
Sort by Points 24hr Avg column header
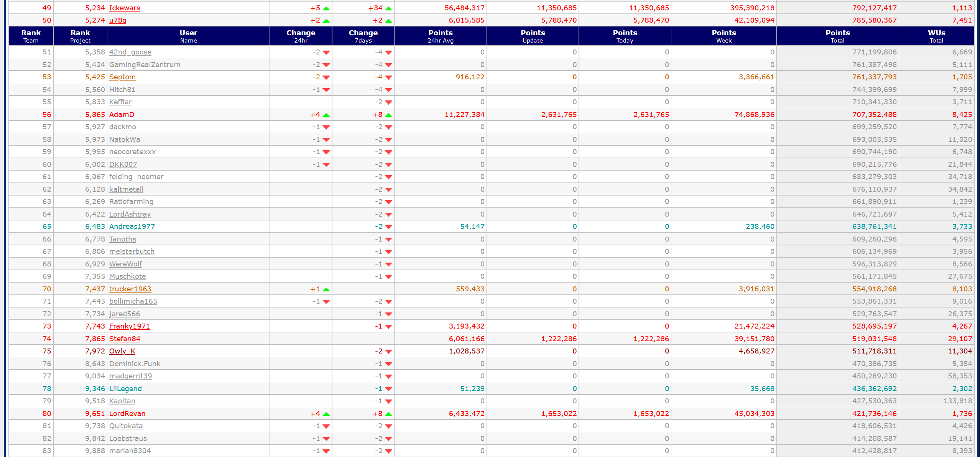coord(440,36)
